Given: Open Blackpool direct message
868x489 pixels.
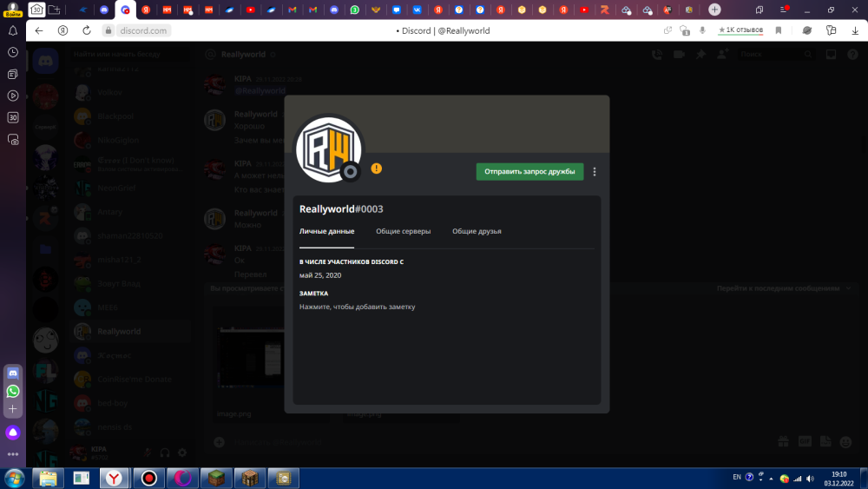Looking at the screenshot, I should click(131, 116).
